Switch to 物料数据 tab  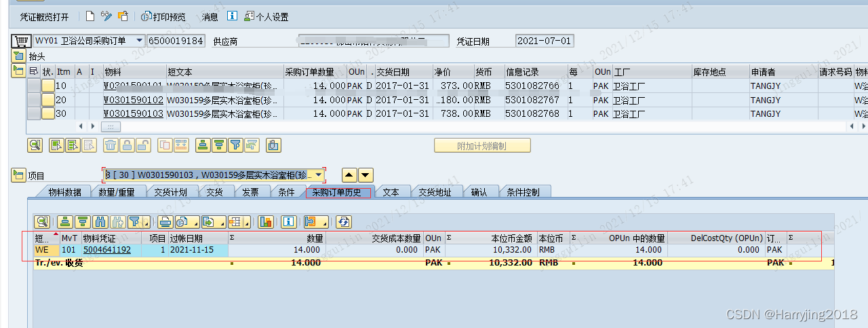click(x=64, y=192)
